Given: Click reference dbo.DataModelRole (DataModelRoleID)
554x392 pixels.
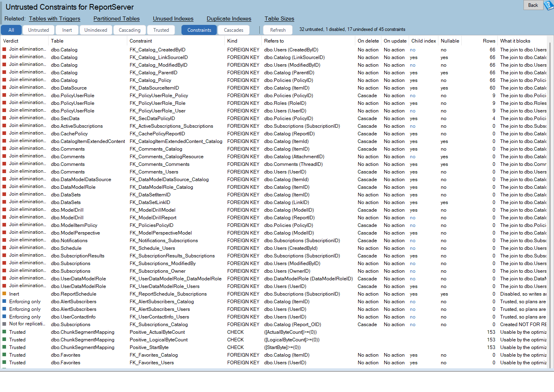Looking at the screenshot, I should click(x=308, y=279).
